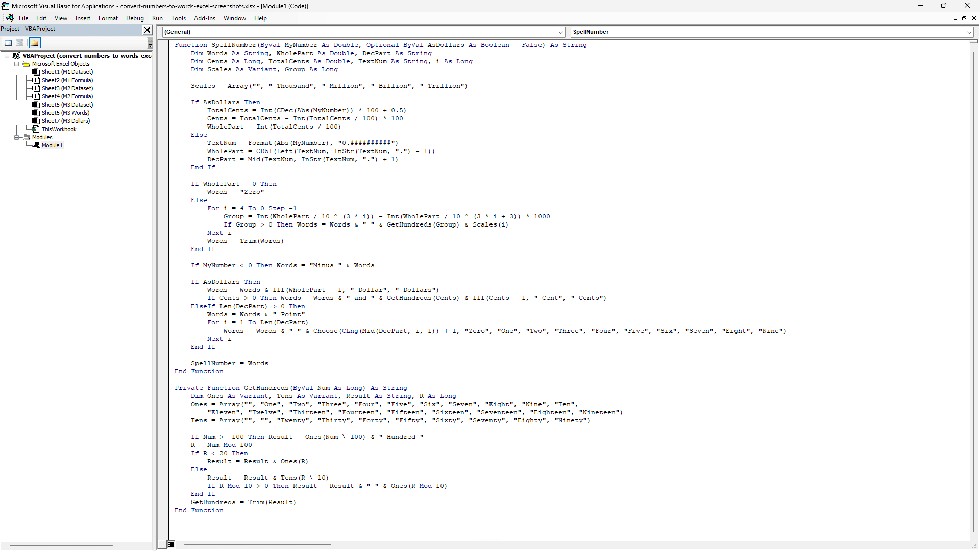The width and height of the screenshot is (980, 551).
Task: Click the VBA application icon in title bar
Action: (6, 6)
